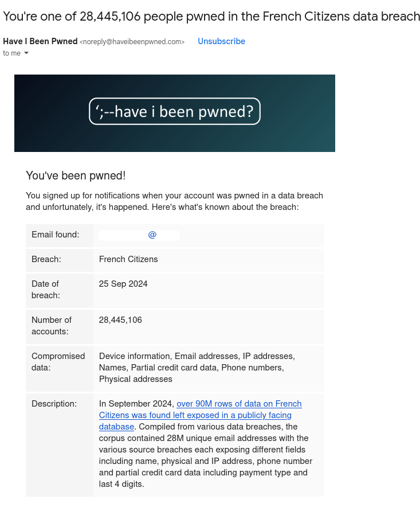420x515 pixels.
Task: Select the "Compromised data:" label
Action: click(x=58, y=362)
